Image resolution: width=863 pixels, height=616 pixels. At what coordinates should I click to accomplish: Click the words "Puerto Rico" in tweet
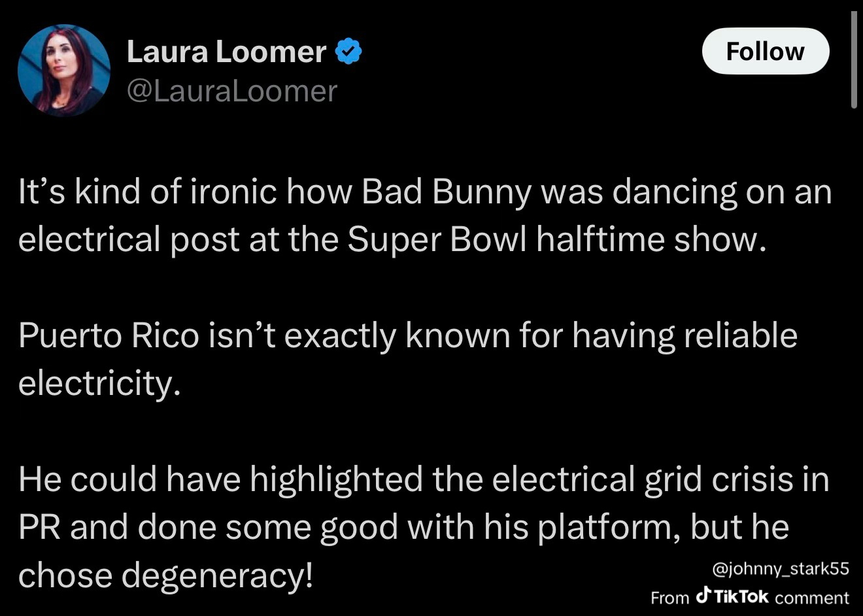pos(109,336)
